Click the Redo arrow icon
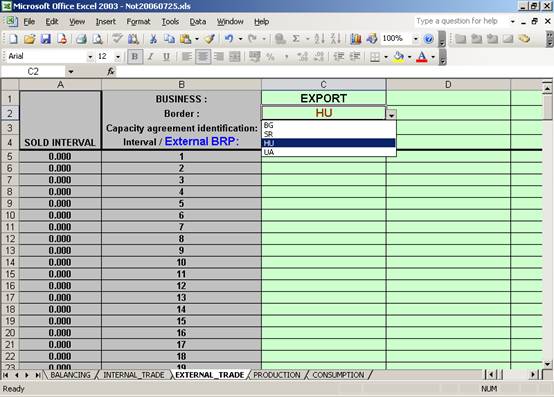Viewport: 554px width, 397px height. pos(252,38)
